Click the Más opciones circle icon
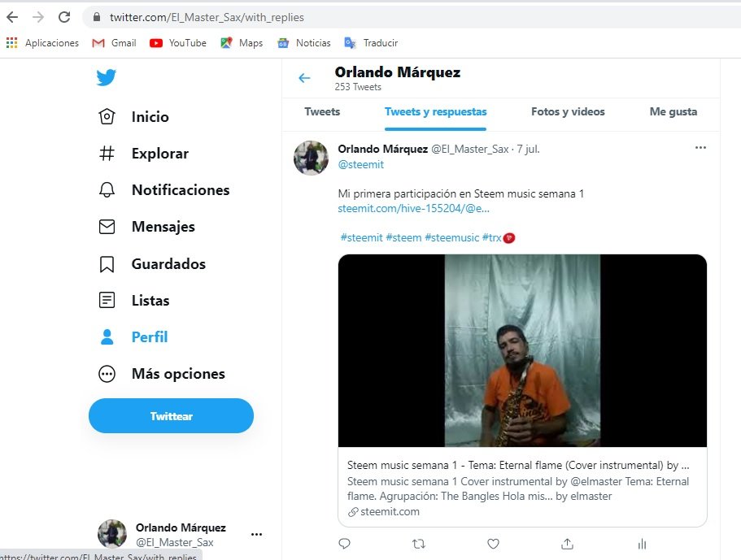This screenshot has width=741, height=560. 107,374
